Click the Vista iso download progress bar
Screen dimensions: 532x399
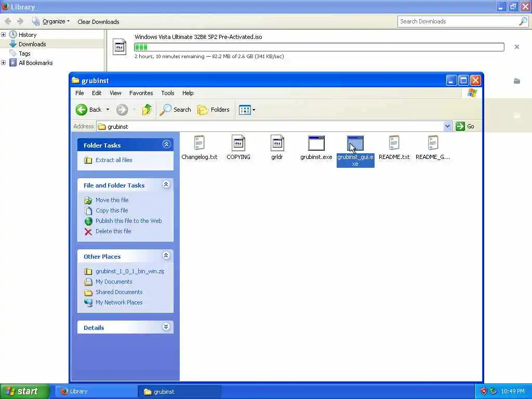pyautogui.click(x=320, y=47)
